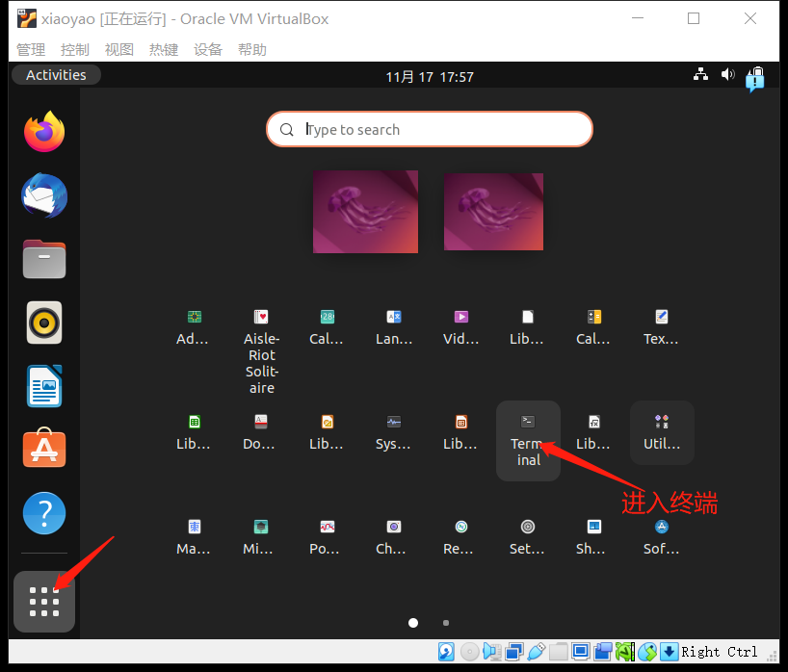Open Thunderbird Mail from the dock

pyautogui.click(x=44, y=195)
